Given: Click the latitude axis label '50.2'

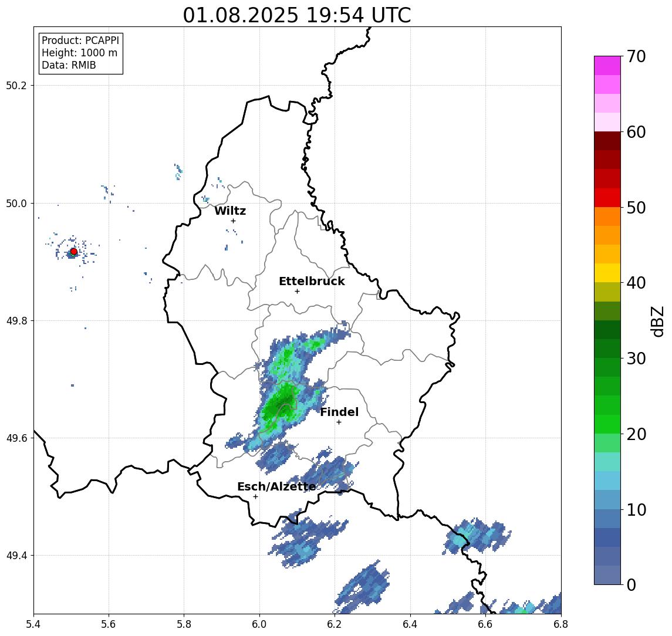Looking at the screenshot, I should click(16, 85).
